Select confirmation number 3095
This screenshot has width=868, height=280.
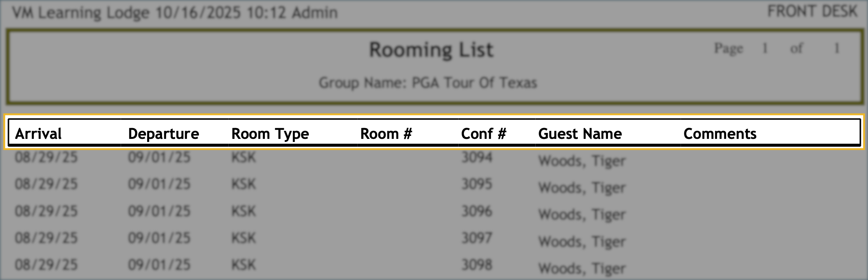coord(477,184)
